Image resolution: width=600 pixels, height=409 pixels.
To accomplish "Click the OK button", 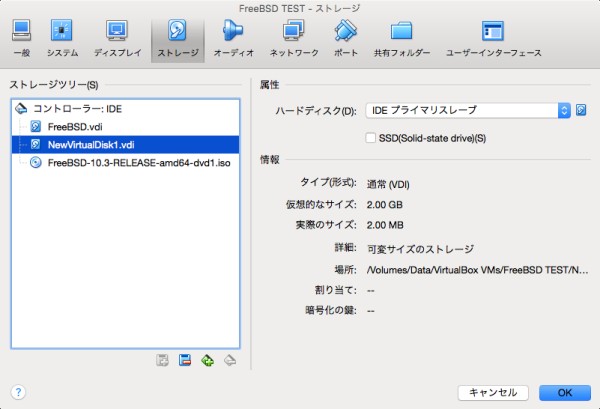I will pyautogui.click(x=565, y=393).
